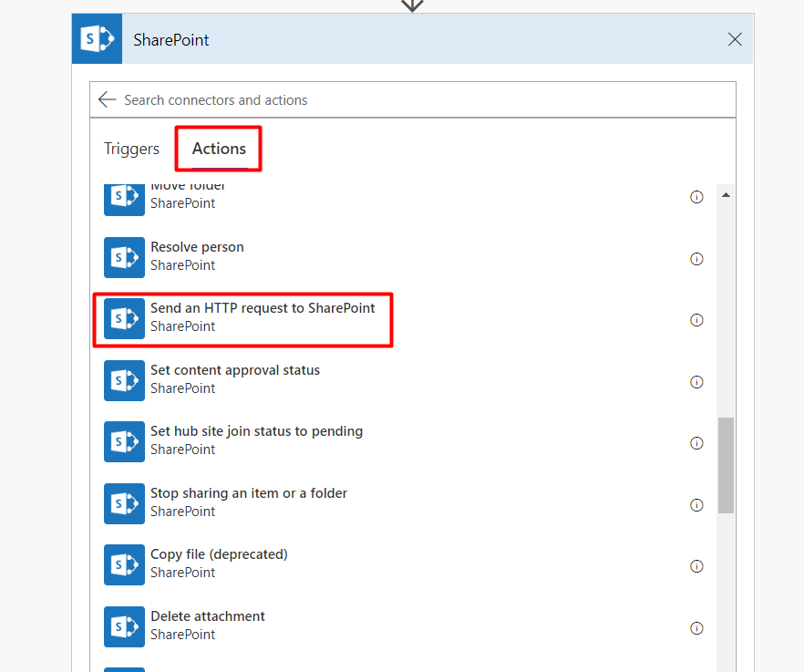Show info for Set hub site join status
The width and height of the screenshot is (804, 672).
[696, 443]
